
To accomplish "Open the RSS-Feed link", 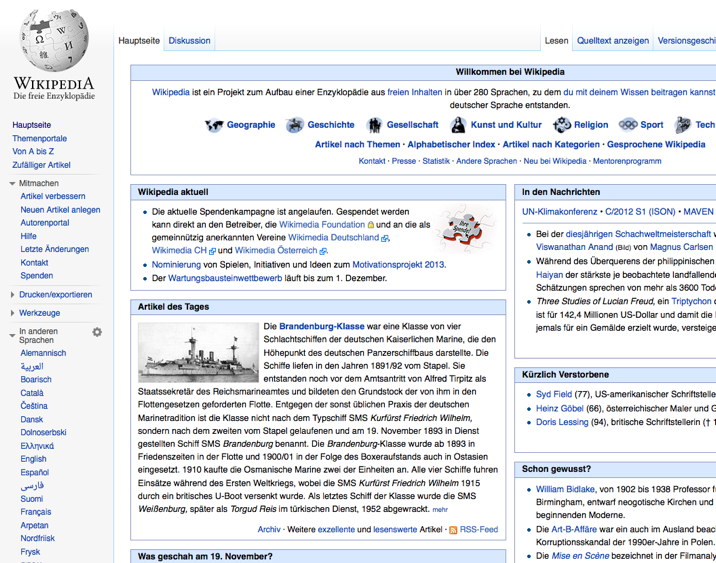I will pyautogui.click(x=479, y=530).
